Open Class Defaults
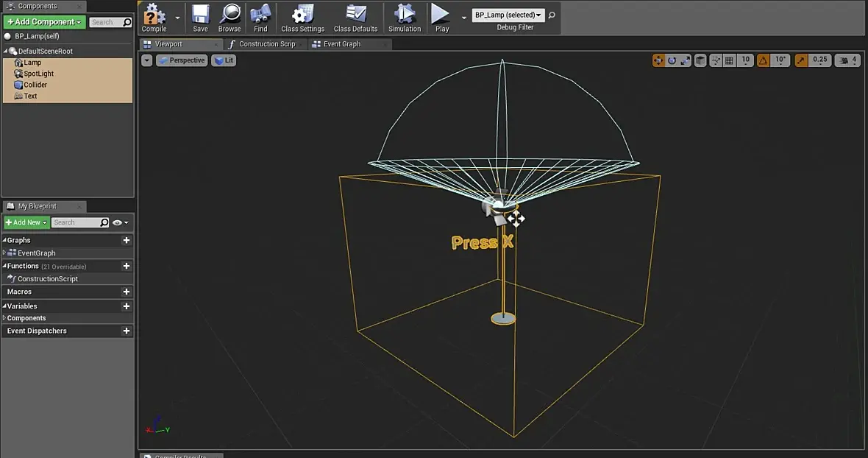The width and height of the screenshot is (868, 458). point(355,18)
